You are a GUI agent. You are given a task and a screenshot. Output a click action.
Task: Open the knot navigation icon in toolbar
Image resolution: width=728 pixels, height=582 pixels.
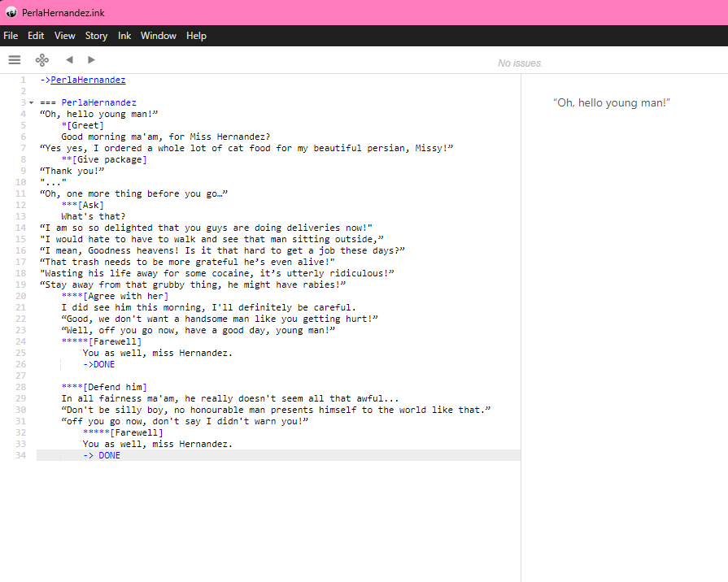[41, 59]
